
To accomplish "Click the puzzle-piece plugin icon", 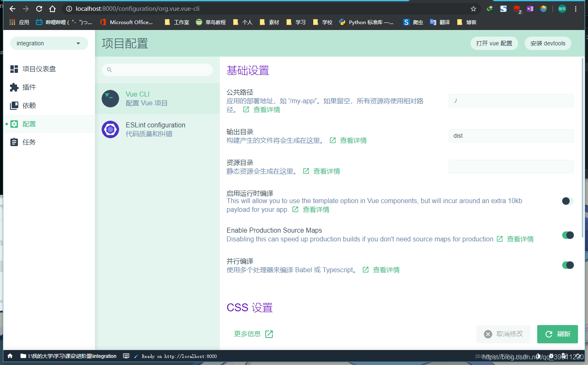I will (x=14, y=87).
